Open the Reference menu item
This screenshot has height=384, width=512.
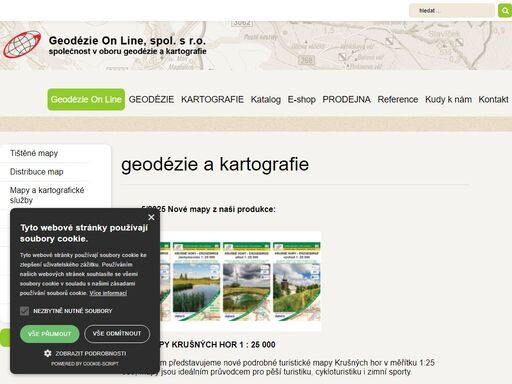point(398,99)
